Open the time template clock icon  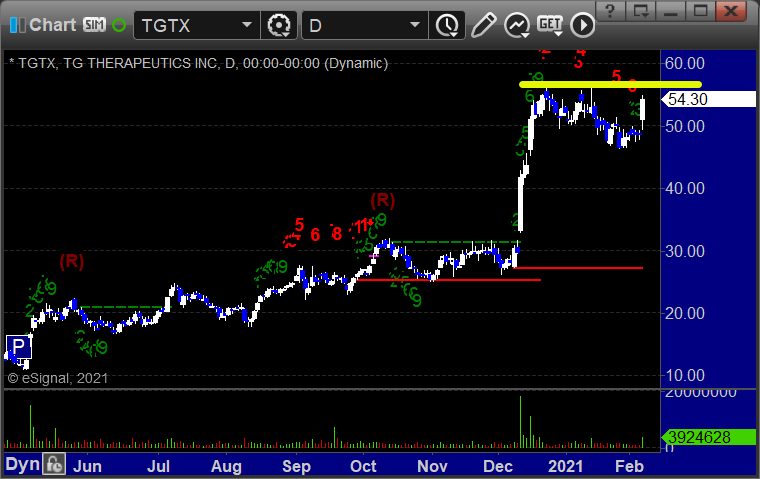[447, 25]
